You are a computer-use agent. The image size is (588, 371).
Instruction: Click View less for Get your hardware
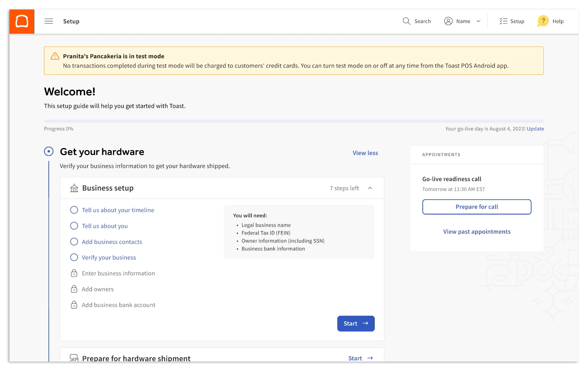click(365, 153)
